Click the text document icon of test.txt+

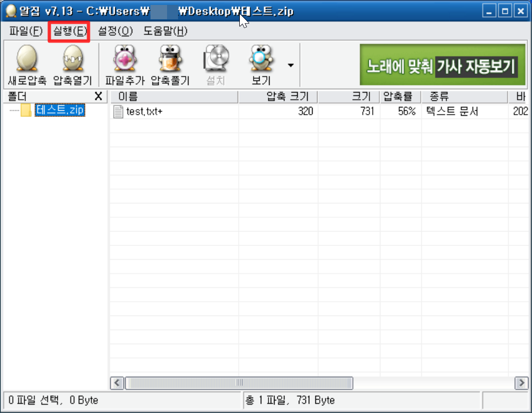pyautogui.click(x=118, y=111)
